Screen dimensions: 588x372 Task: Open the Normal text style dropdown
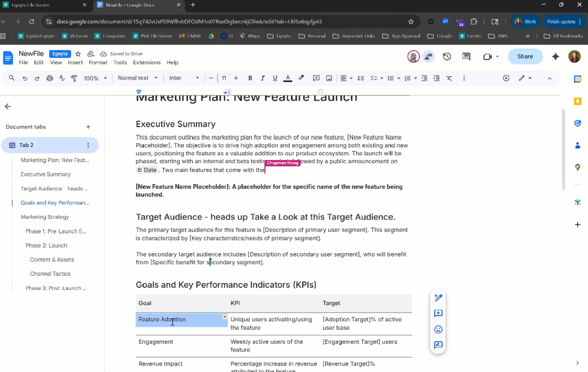click(x=137, y=78)
